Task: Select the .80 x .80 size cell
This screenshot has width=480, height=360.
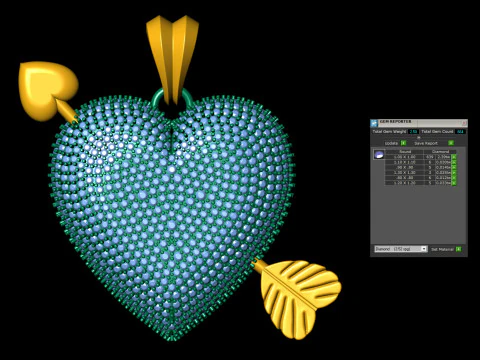Action: (x=404, y=178)
